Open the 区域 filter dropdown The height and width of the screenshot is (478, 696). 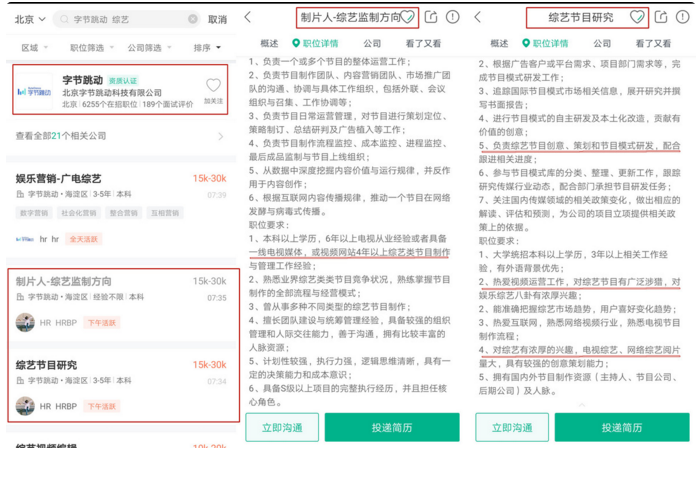[x=35, y=47]
